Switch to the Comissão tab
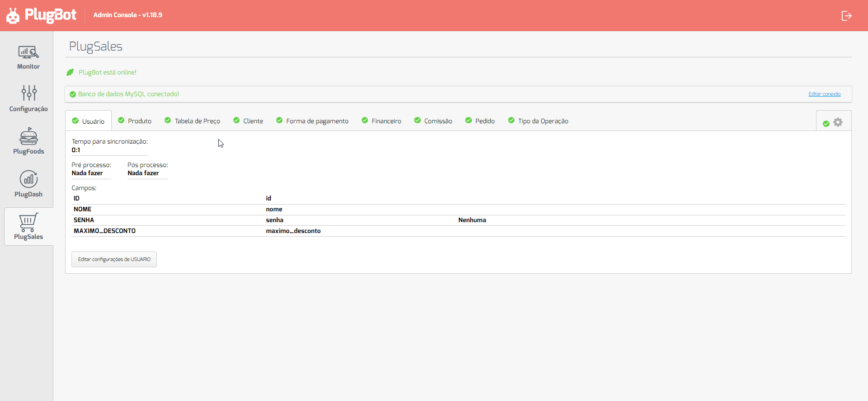This screenshot has height=401, width=868. [x=433, y=121]
